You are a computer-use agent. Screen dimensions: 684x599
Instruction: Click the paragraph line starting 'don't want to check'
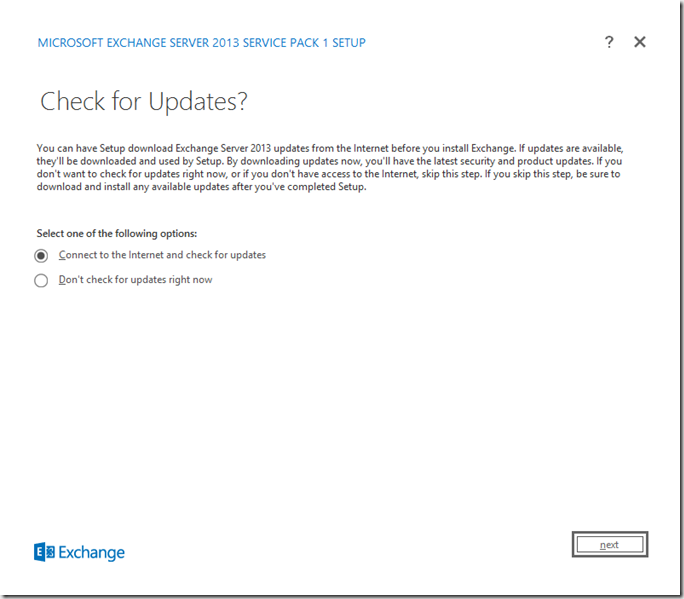pyautogui.click(x=329, y=174)
